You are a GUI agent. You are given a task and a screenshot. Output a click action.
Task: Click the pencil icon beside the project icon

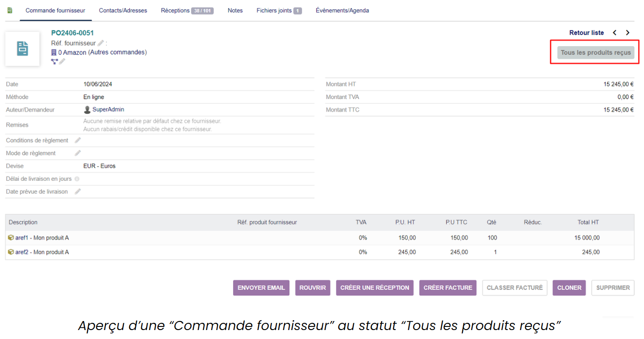[x=62, y=61]
